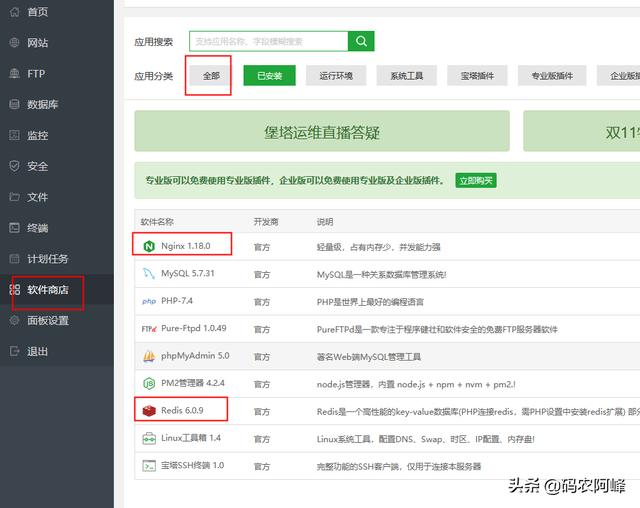Click the home icon beside 首页
This screenshot has height=508, width=640.
pyautogui.click(x=14, y=12)
